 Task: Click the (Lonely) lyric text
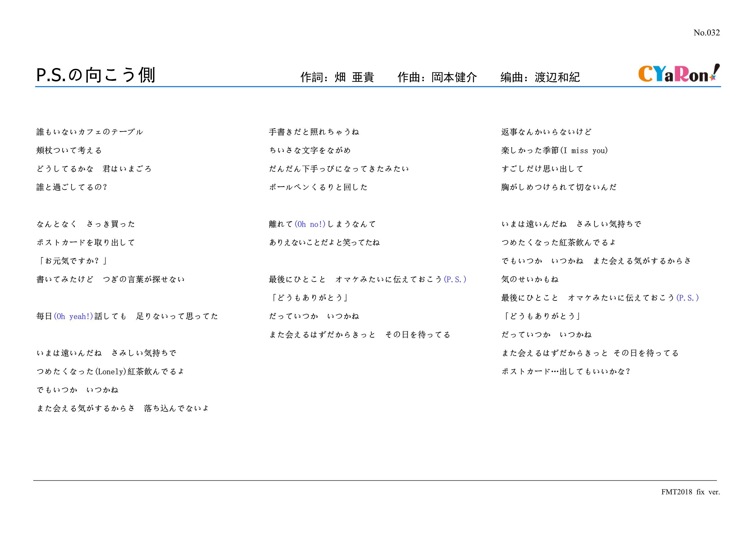(111, 372)
